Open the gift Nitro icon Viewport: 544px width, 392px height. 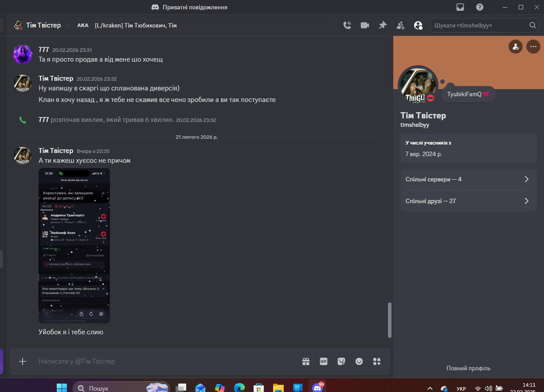(x=306, y=361)
